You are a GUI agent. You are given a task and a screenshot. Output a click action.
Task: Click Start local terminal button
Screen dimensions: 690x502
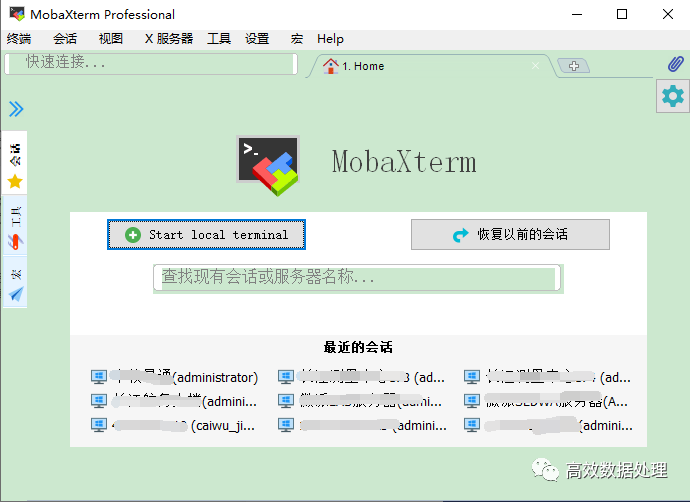206,235
